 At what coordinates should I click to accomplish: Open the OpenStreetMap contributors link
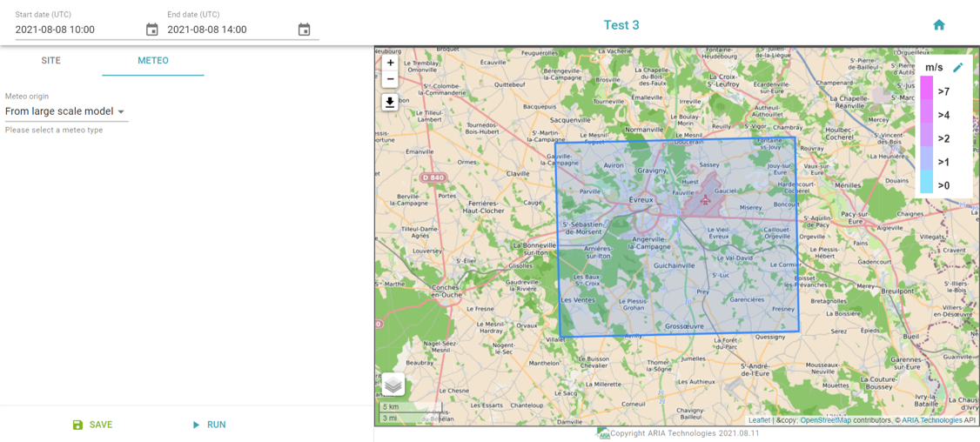coord(825,420)
